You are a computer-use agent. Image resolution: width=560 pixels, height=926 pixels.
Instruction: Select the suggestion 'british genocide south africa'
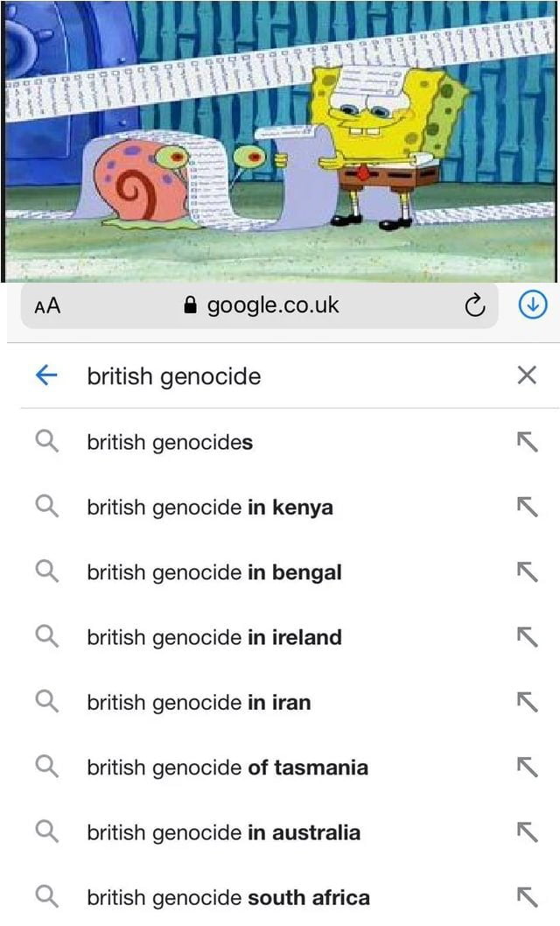tap(227, 897)
